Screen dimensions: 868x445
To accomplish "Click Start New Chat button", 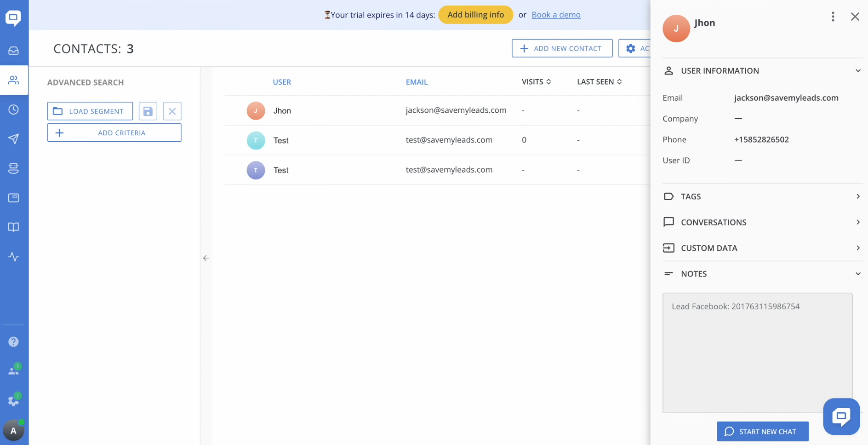I will tap(762, 431).
